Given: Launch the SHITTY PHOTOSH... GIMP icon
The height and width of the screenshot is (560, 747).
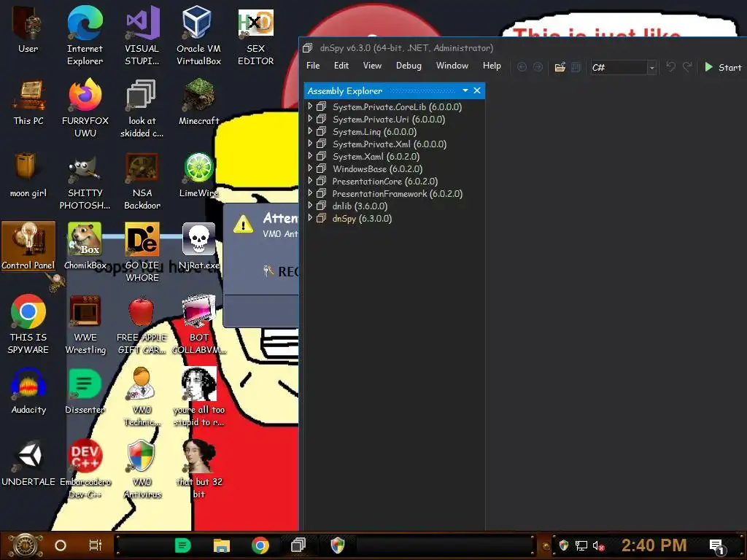Looking at the screenshot, I should (85, 181).
